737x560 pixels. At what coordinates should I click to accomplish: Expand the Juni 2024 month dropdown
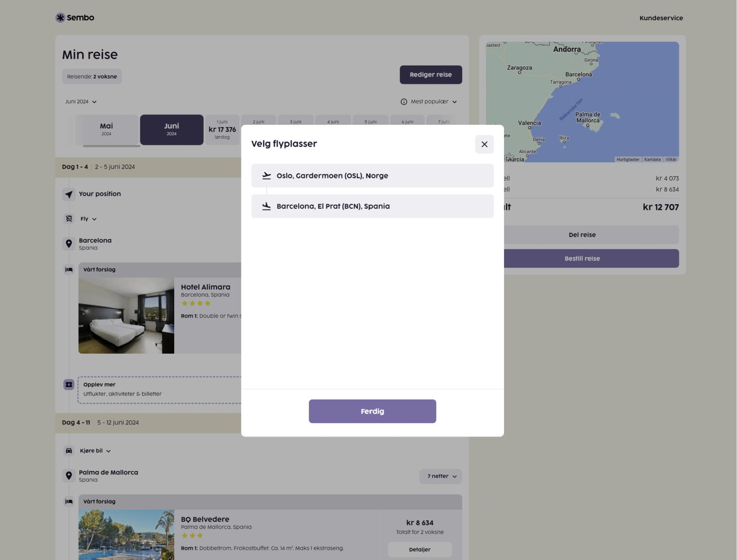81,102
